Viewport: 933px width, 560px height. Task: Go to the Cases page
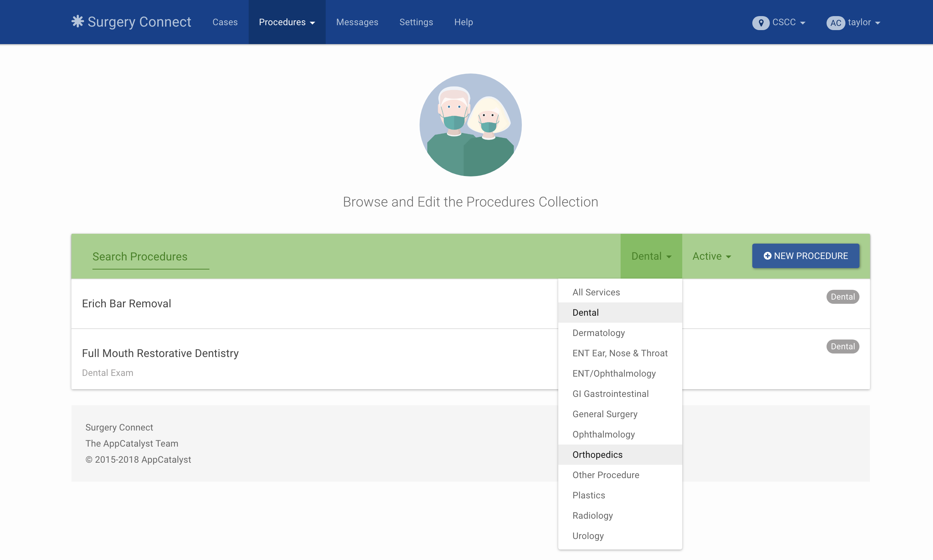[225, 22]
